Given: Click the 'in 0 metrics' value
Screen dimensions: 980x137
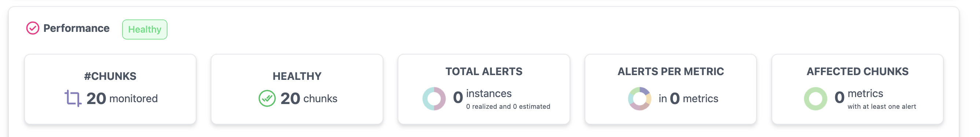Looking at the screenshot, I should tap(689, 99).
